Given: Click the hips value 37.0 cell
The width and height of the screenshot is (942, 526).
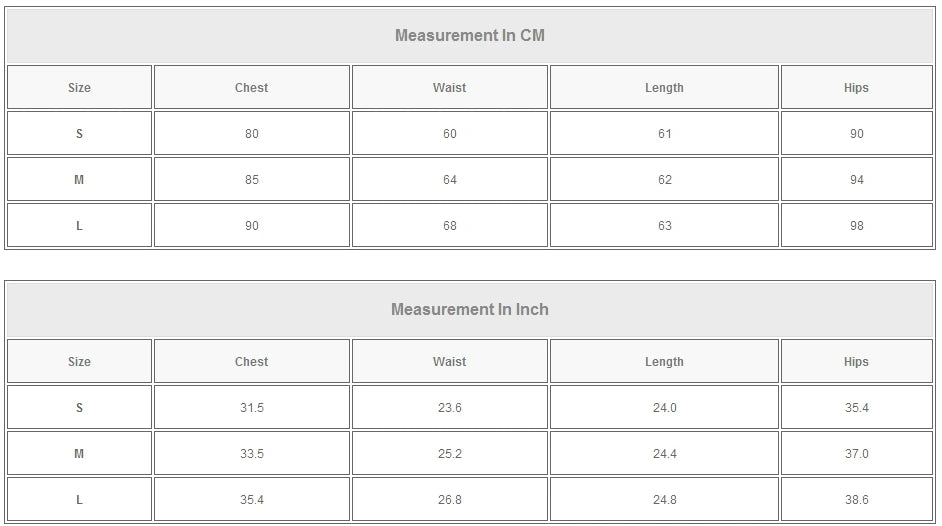Looking at the screenshot, I should (x=856, y=454).
